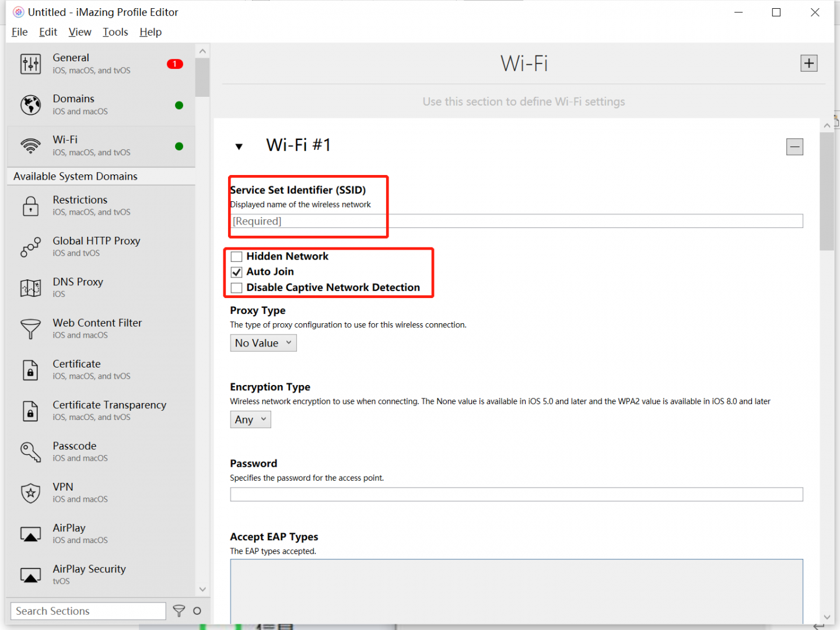The height and width of the screenshot is (630, 840).
Task: Select the DNS Proxy section
Action: tap(101, 288)
